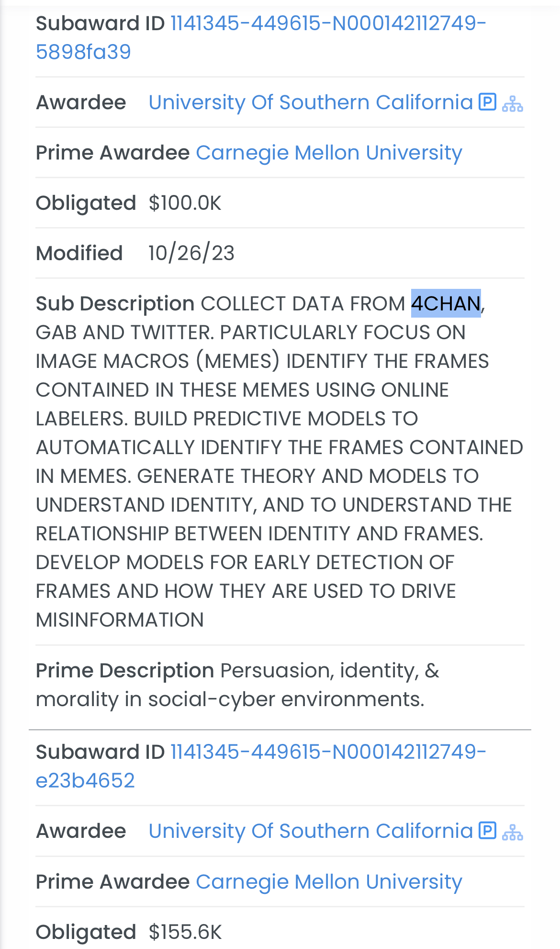Click the $100.0K obligated amount
Viewport: 560px width, 949px height.
click(185, 203)
